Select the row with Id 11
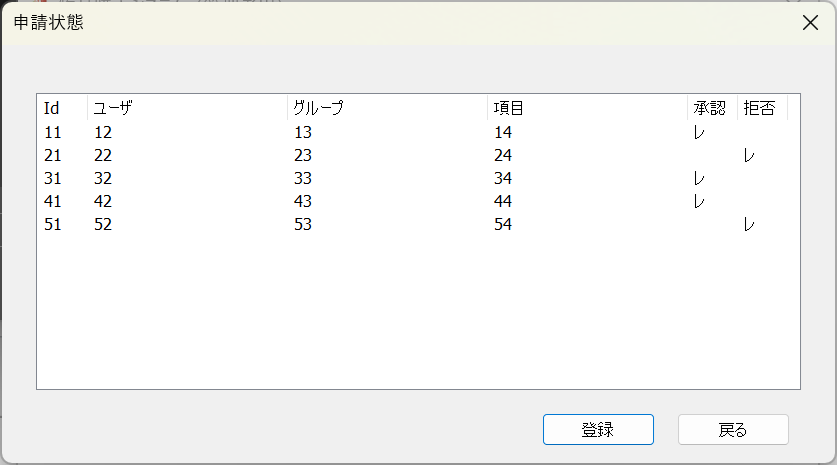 [53, 132]
